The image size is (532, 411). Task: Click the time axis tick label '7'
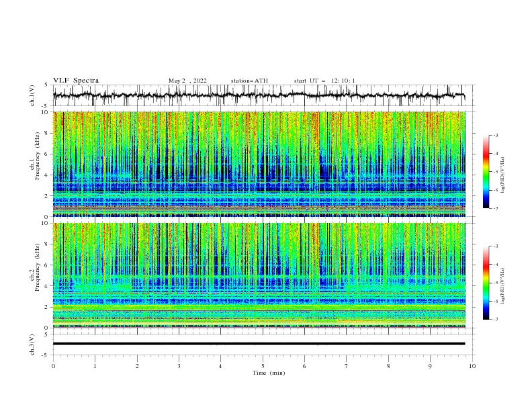[347, 366]
